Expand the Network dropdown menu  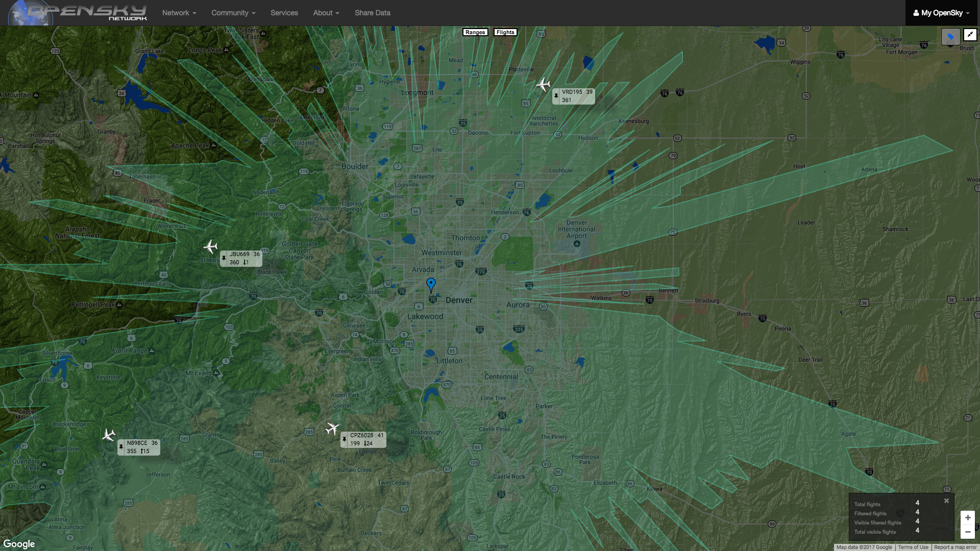[179, 13]
